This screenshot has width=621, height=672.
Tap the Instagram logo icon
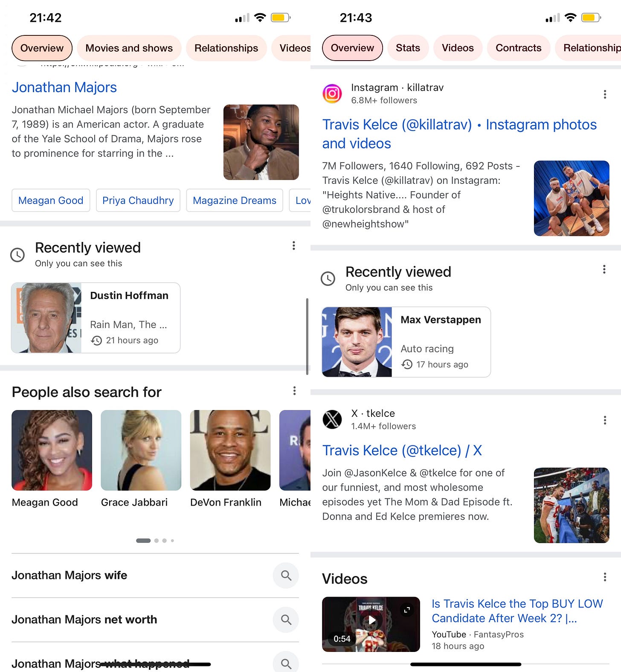tap(332, 94)
